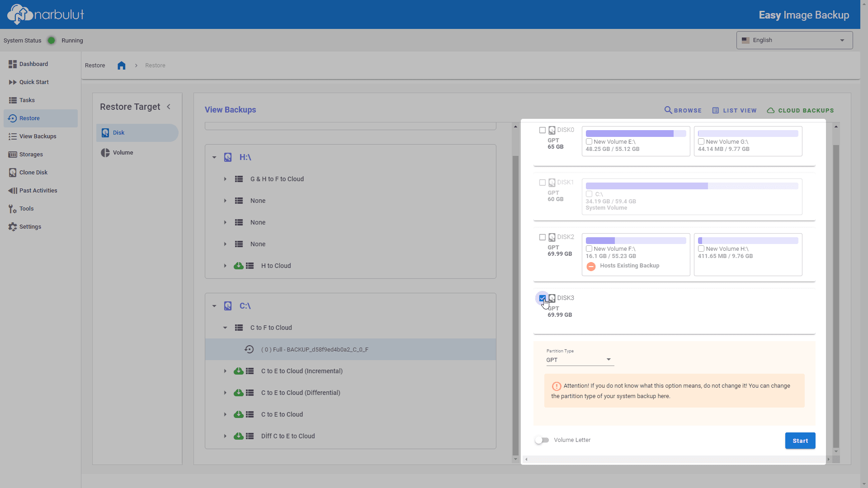Image resolution: width=868 pixels, height=488 pixels.
Task: Click the disk panel vertical scrollbar
Action: pos(836,296)
